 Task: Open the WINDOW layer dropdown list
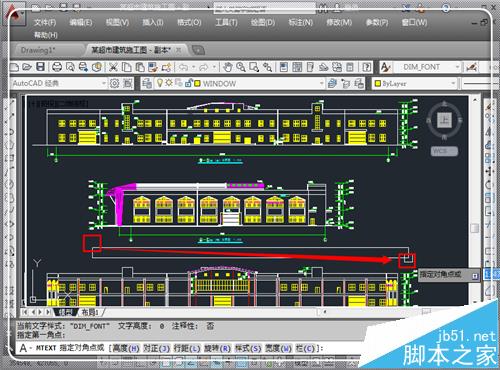coord(322,83)
